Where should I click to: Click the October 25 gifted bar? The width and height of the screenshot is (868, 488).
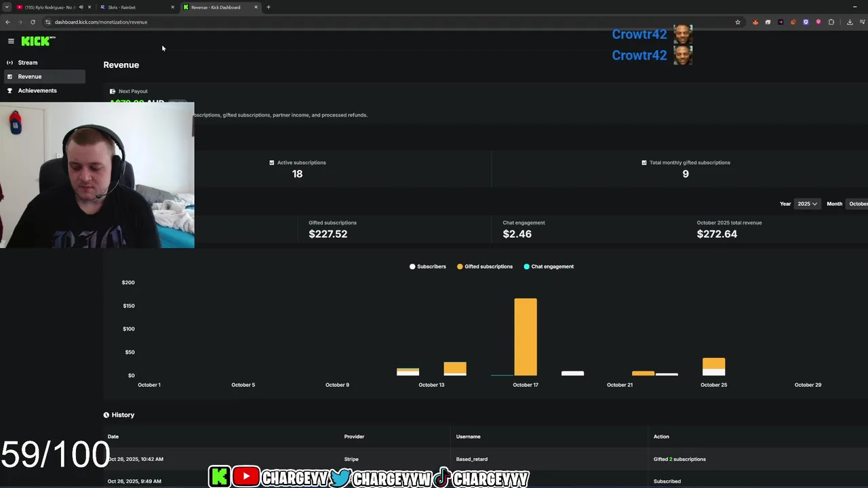click(x=713, y=363)
